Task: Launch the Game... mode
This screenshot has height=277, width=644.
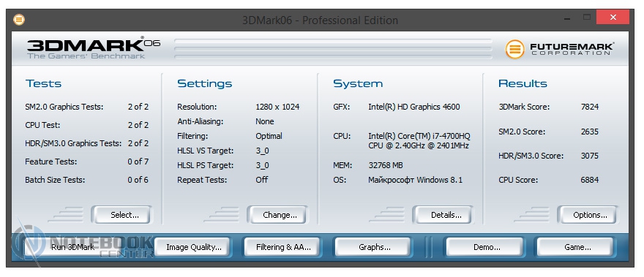Action: click(x=575, y=247)
